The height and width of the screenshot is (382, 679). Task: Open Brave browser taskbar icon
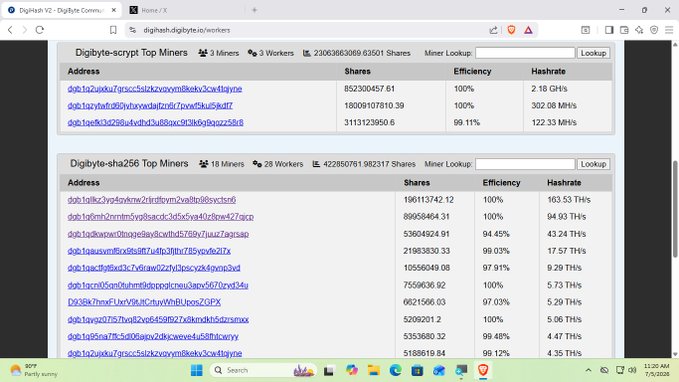[x=483, y=370]
